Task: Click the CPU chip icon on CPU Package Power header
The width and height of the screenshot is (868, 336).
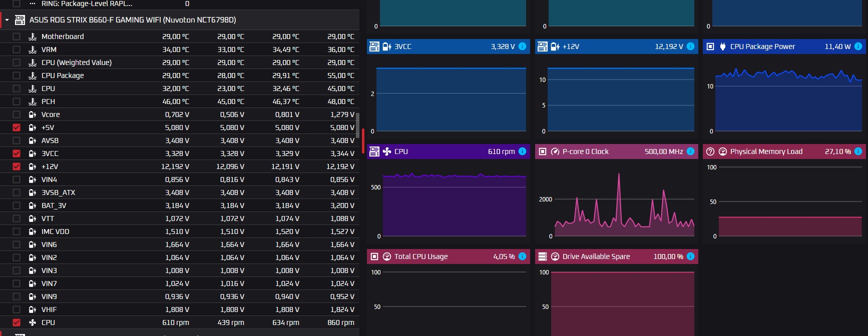Action: 710,46
